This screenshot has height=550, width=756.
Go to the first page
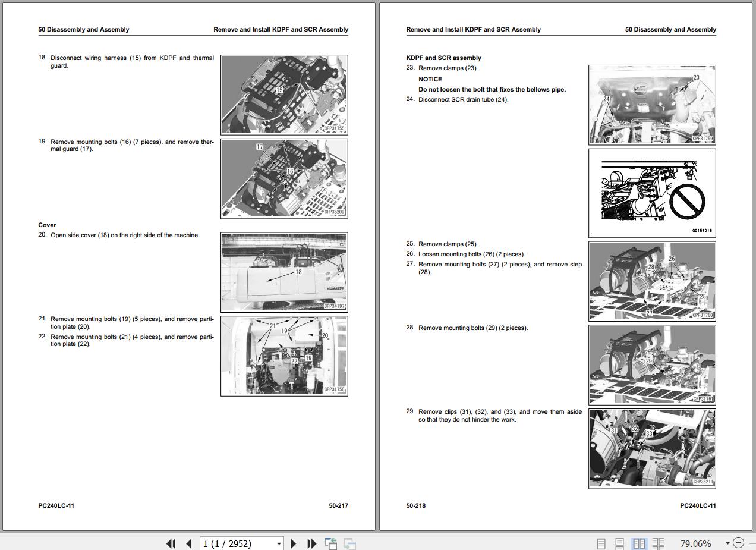(171, 543)
